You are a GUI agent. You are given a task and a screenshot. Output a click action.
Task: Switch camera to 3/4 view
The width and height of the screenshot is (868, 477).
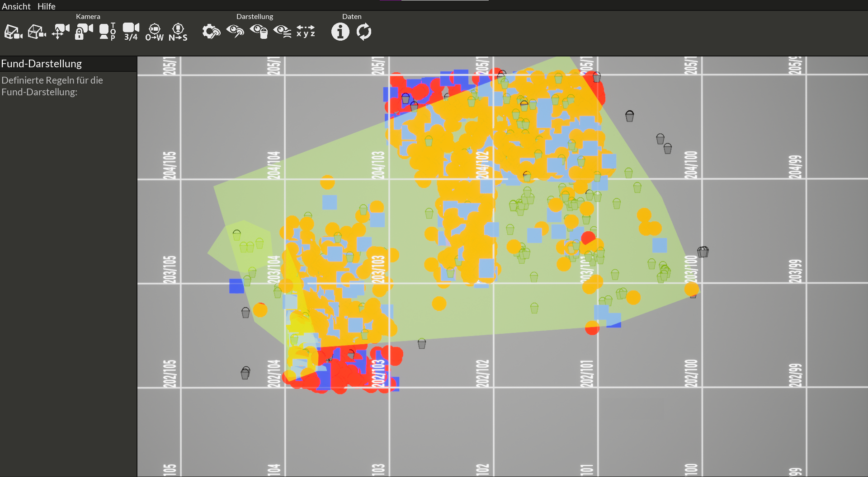tap(131, 32)
